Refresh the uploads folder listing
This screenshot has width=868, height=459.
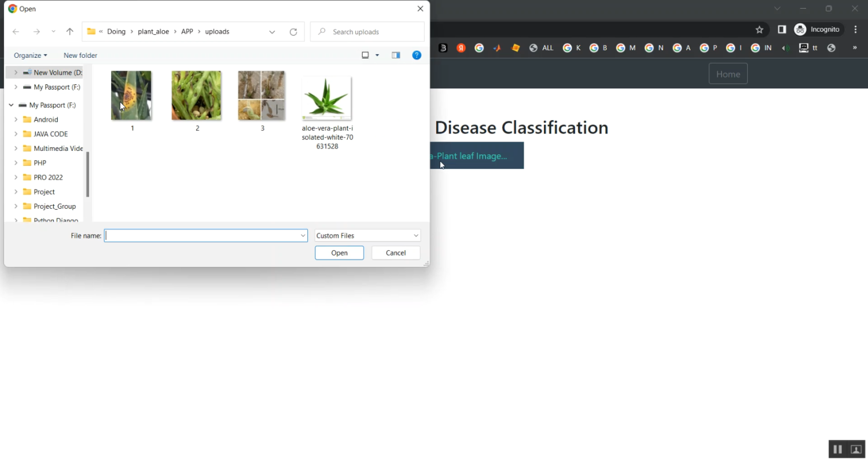pyautogui.click(x=293, y=32)
